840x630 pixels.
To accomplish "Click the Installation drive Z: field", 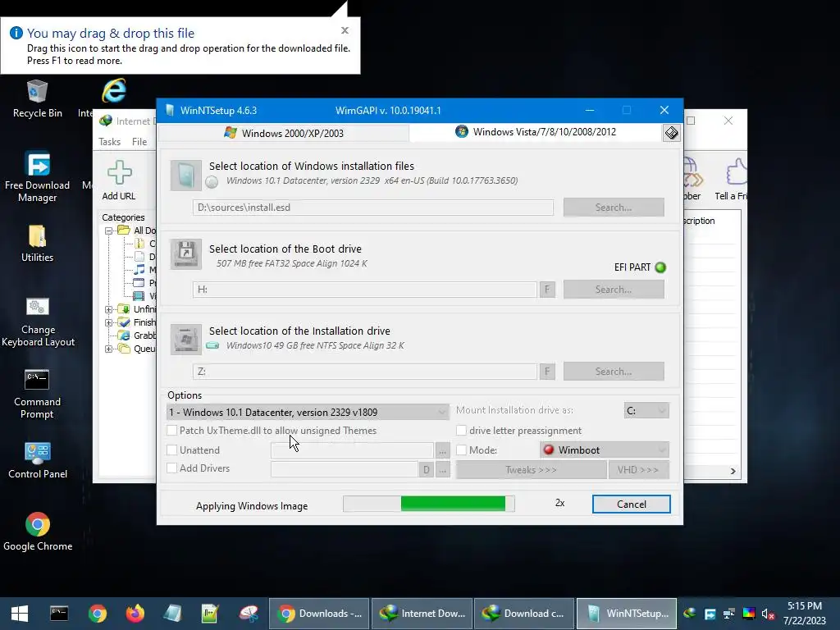I will (x=365, y=372).
